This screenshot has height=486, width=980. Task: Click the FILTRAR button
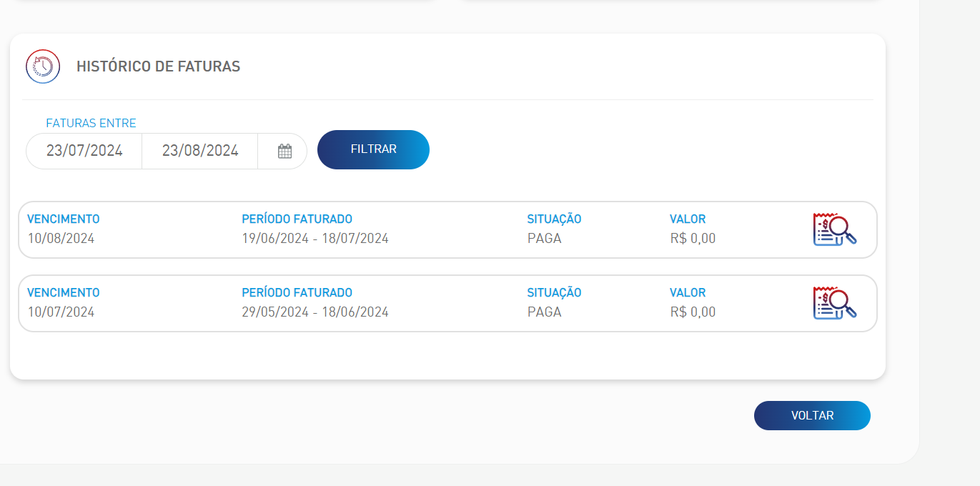click(373, 149)
